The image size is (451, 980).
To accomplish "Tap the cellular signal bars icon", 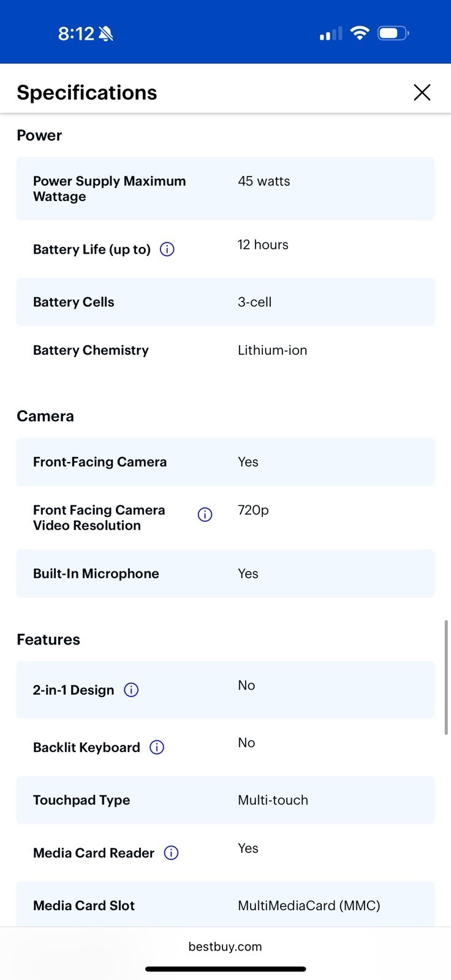I will 331,34.
